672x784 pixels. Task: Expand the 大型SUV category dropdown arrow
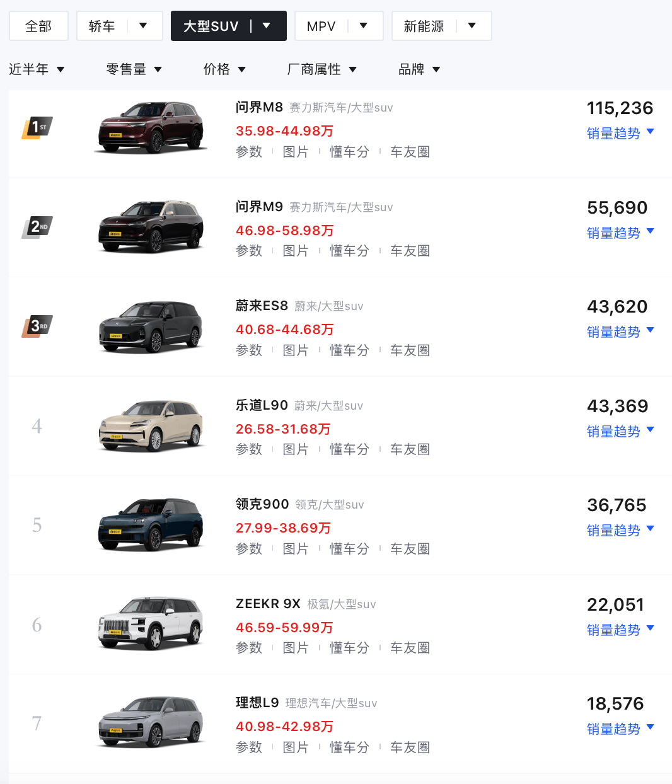coord(267,26)
